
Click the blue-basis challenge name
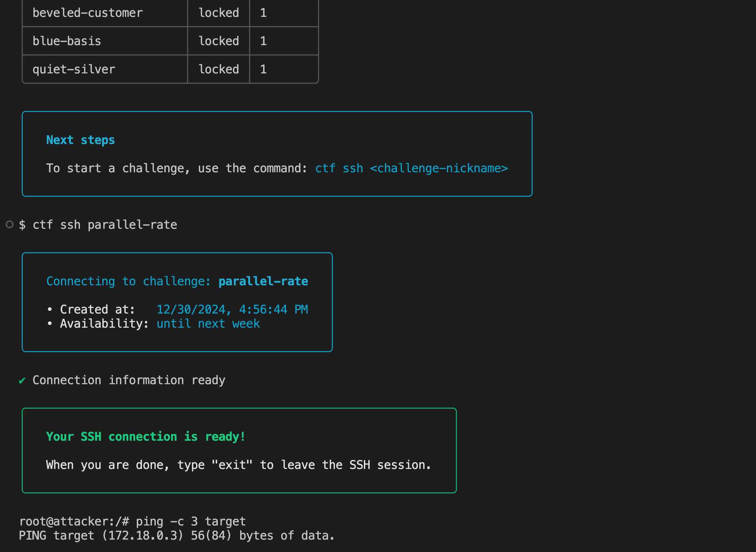coord(67,41)
